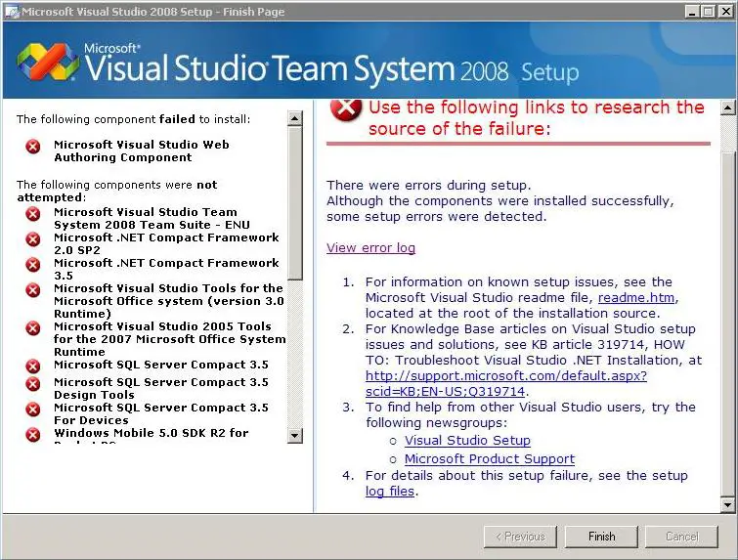Click the component list scroll down arrow

(294, 435)
